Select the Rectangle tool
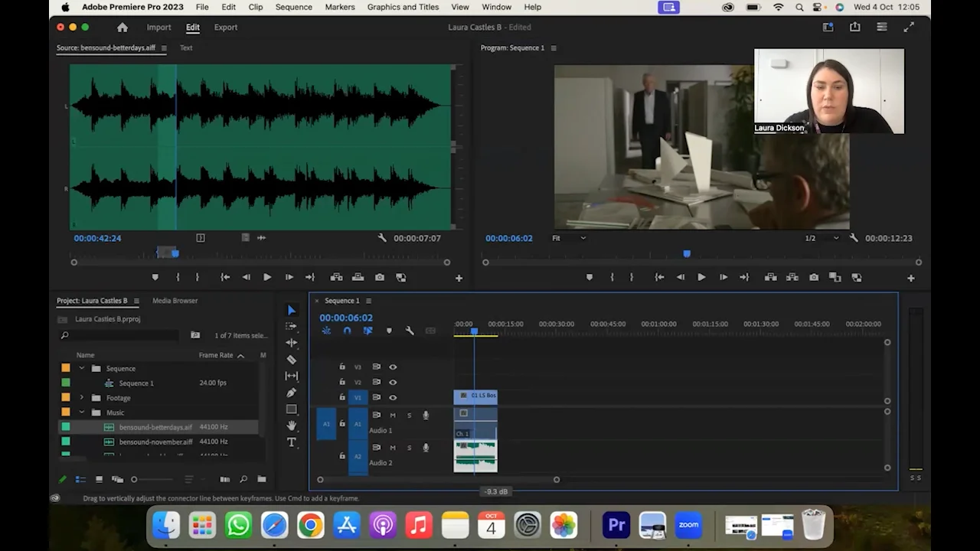The height and width of the screenshot is (551, 980). click(292, 409)
